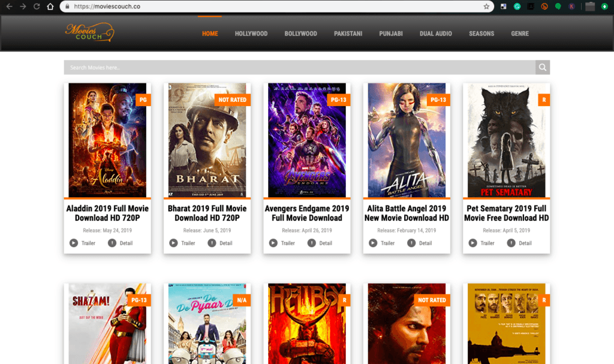Select the HOME nav item

(210, 34)
